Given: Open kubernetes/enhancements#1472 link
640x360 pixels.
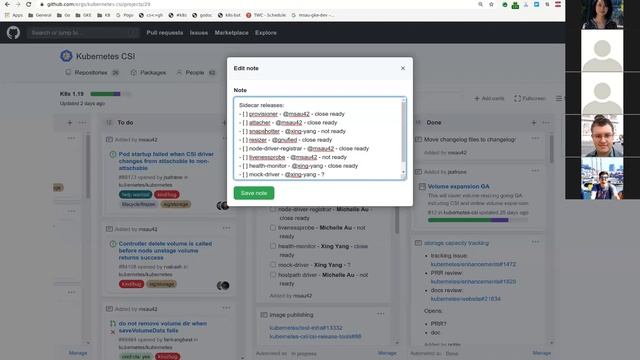Looking at the screenshot, I should pos(473,264).
